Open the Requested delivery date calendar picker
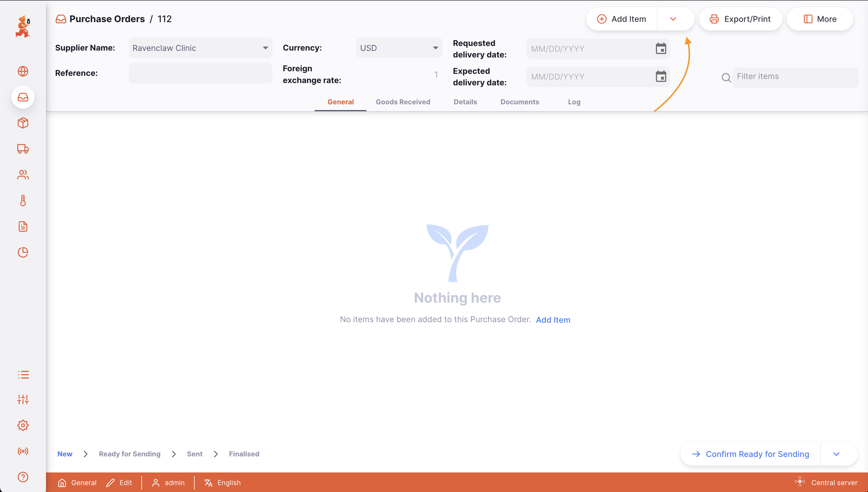 661,49
